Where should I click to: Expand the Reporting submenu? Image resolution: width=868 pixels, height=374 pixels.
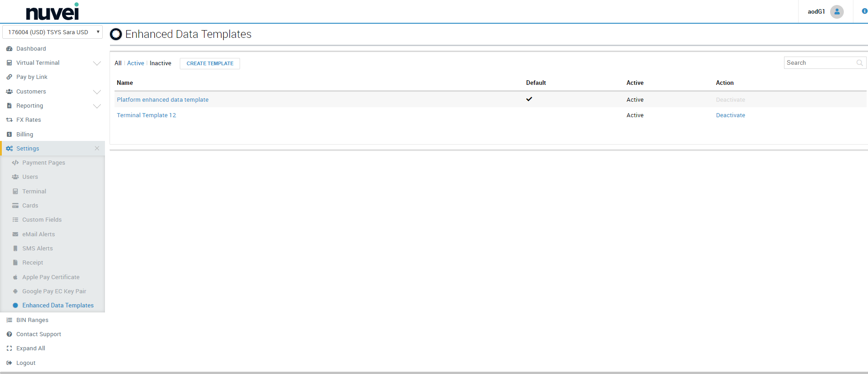click(x=97, y=106)
